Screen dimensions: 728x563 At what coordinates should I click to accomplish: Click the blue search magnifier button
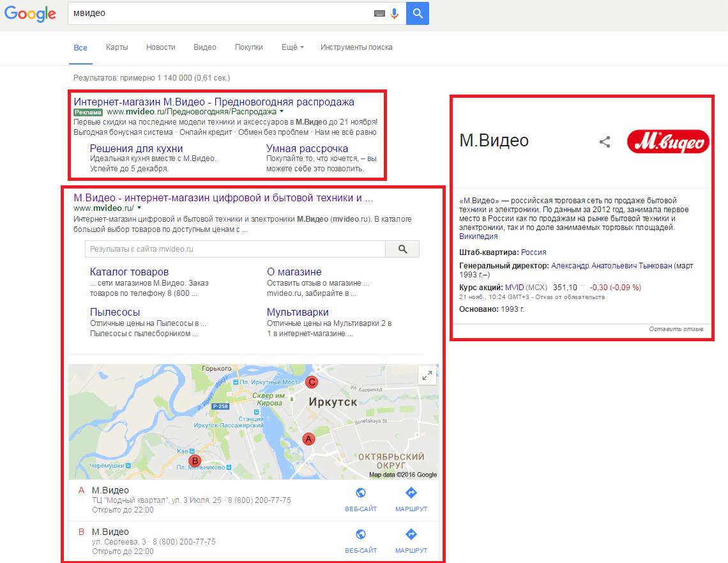417,13
